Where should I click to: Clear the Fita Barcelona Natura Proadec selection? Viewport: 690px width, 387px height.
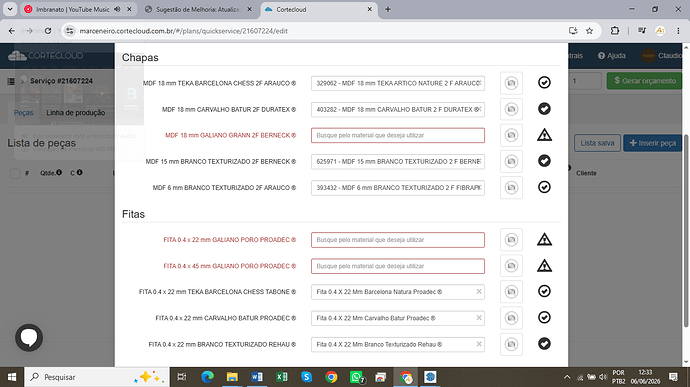pyautogui.click(x=479, y=291)
